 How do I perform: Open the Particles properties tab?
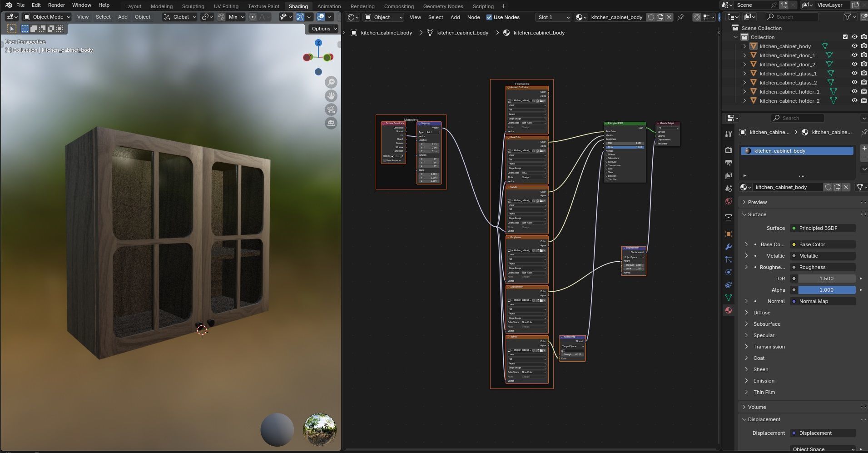point(729,259)
